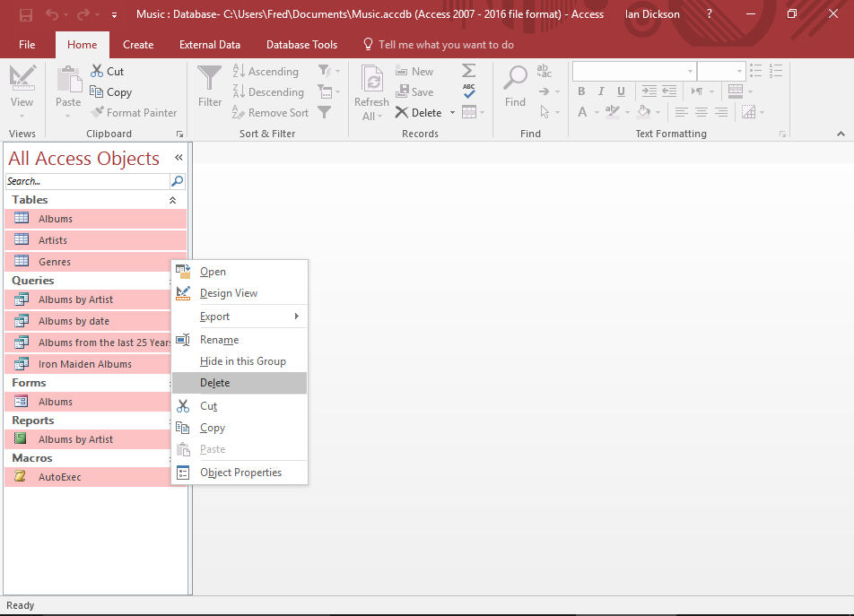Toggle Bold text formatting
The width and height of the screenshot is (854, 616).
coord(581,91)
